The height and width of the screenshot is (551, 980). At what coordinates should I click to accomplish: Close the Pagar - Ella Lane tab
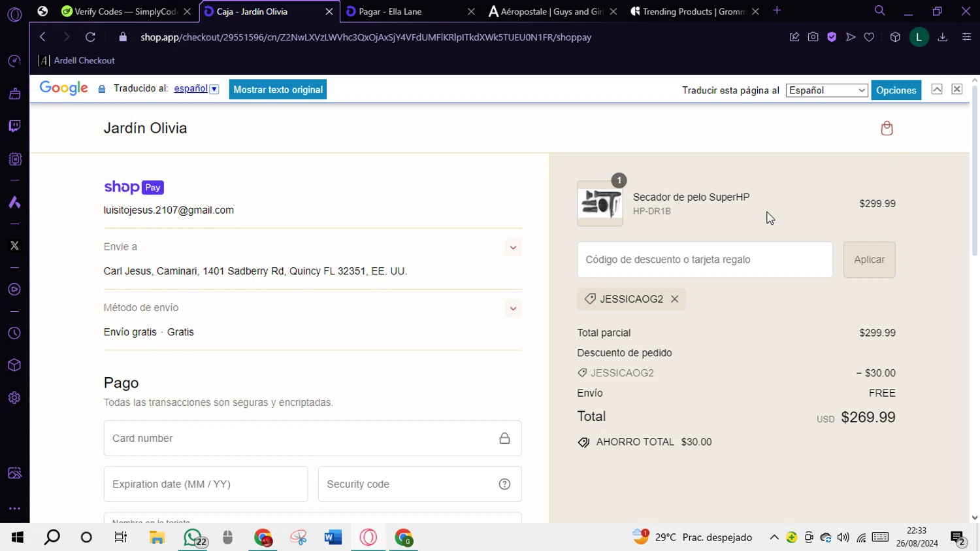pyautogui.click(x=471, y=12)
